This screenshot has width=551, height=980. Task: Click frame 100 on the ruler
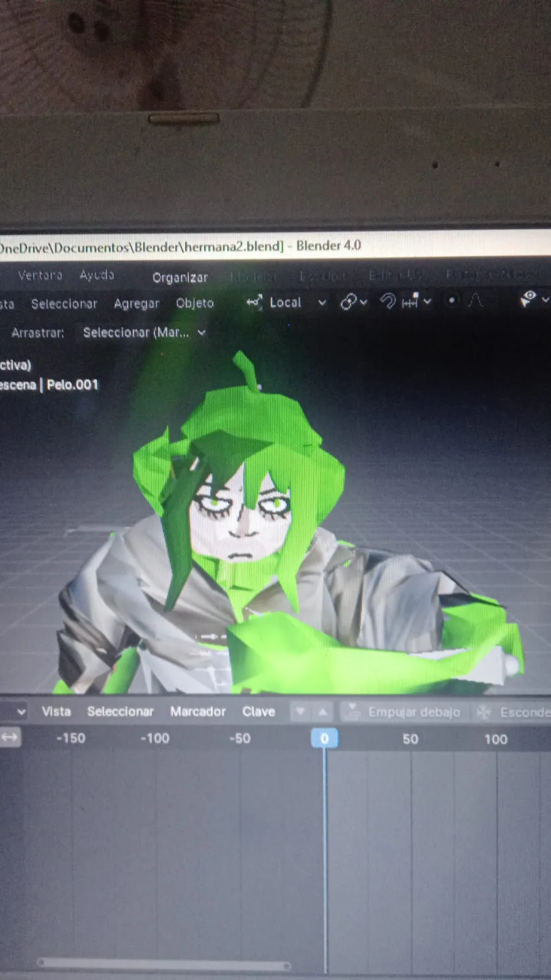click(x=496, y=739)
